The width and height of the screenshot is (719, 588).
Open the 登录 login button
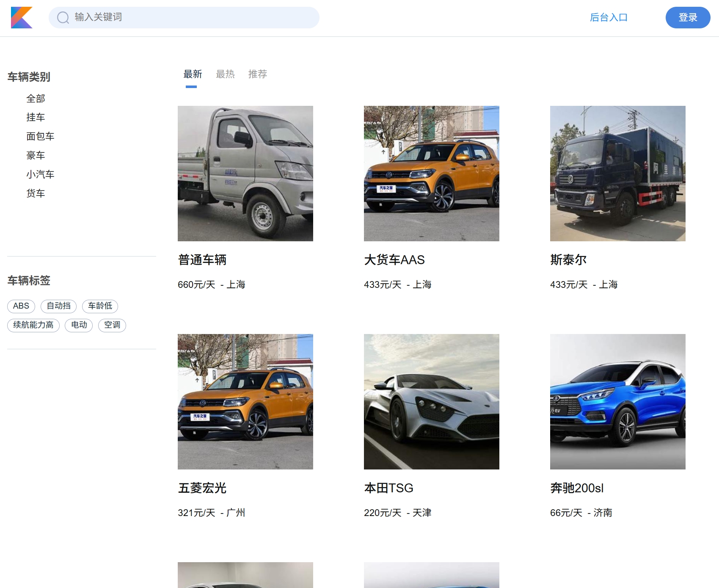688,17
